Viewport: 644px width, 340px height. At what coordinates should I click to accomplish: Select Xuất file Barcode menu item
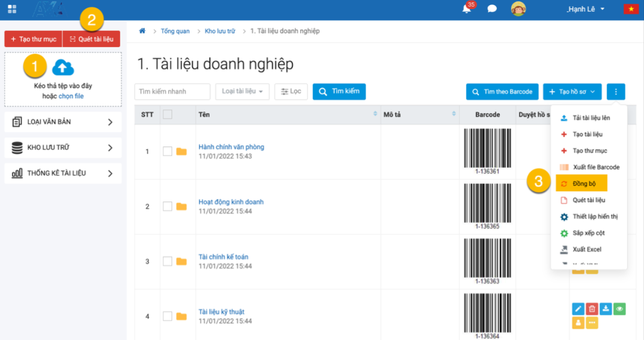[588, 167]
